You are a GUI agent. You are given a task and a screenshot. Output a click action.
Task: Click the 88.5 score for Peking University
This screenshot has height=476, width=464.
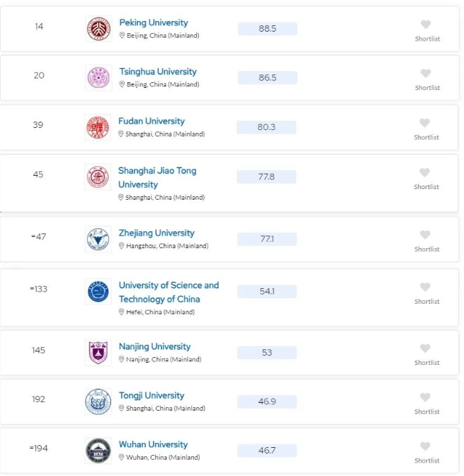pyautogui.click(x=267, y=29)
